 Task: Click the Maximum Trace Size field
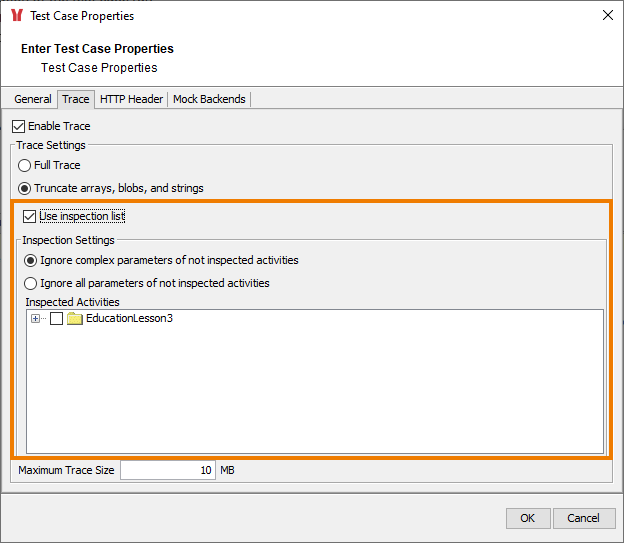[x=167, y=470]
